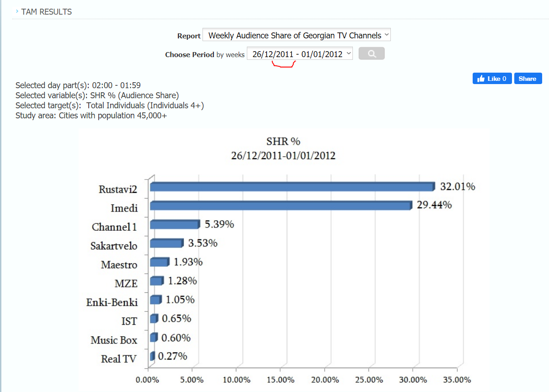The width and height of the screenshot is (549, 392).
Task: Click the '25.00%' x-axis tick label
Action: pos(369,380)
